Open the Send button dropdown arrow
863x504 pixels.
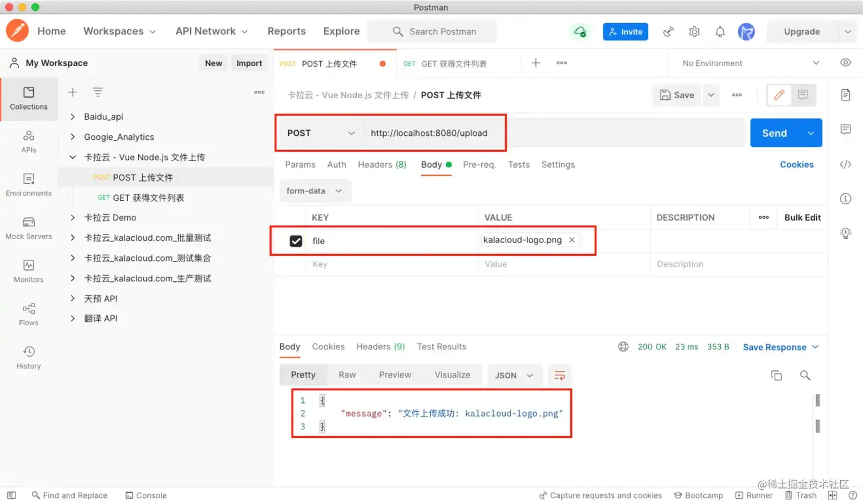810,133
